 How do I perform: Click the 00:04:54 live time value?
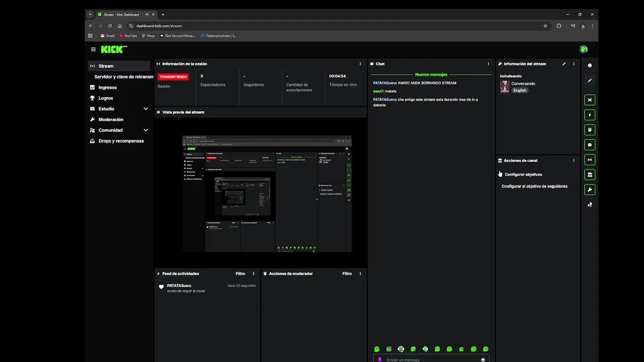coord(338,76)
